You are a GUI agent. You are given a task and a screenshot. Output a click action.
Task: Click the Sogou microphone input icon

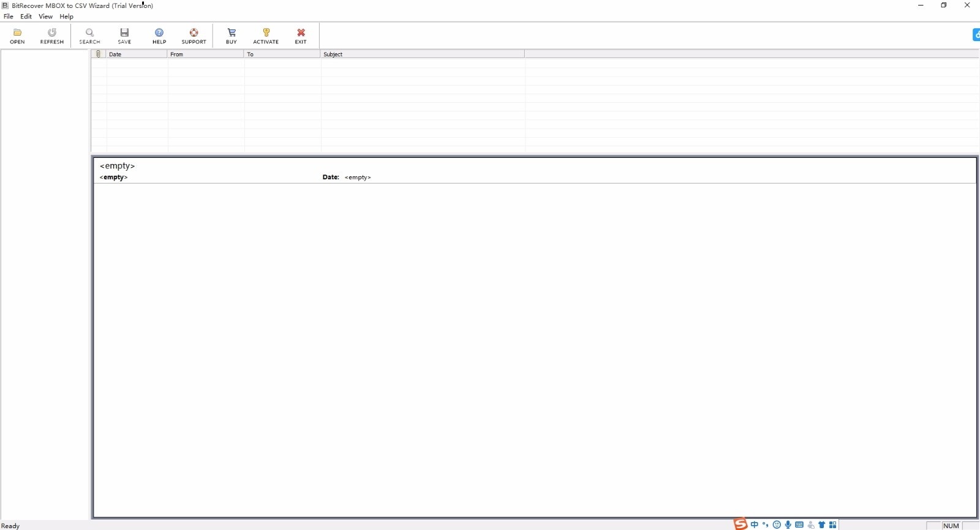point(788,524)
